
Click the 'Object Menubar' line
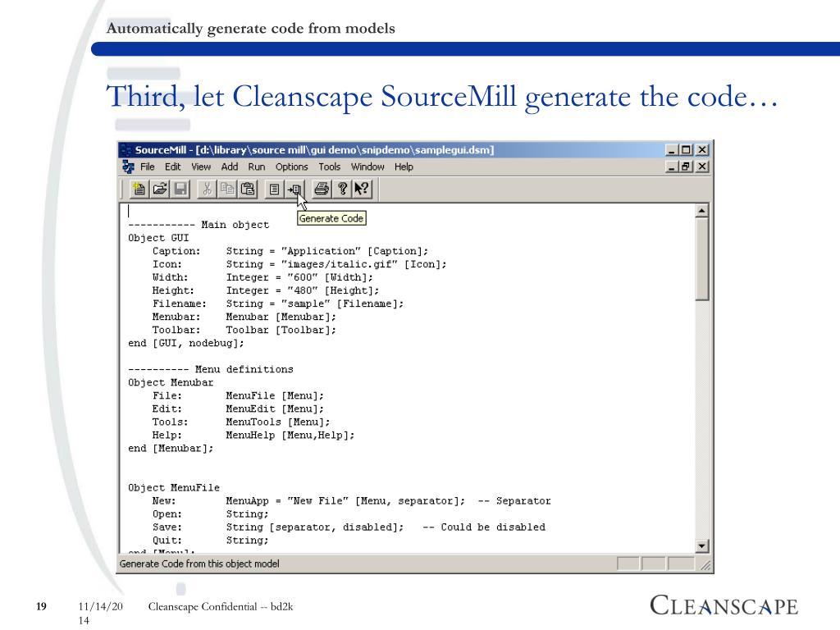point(171,382)
